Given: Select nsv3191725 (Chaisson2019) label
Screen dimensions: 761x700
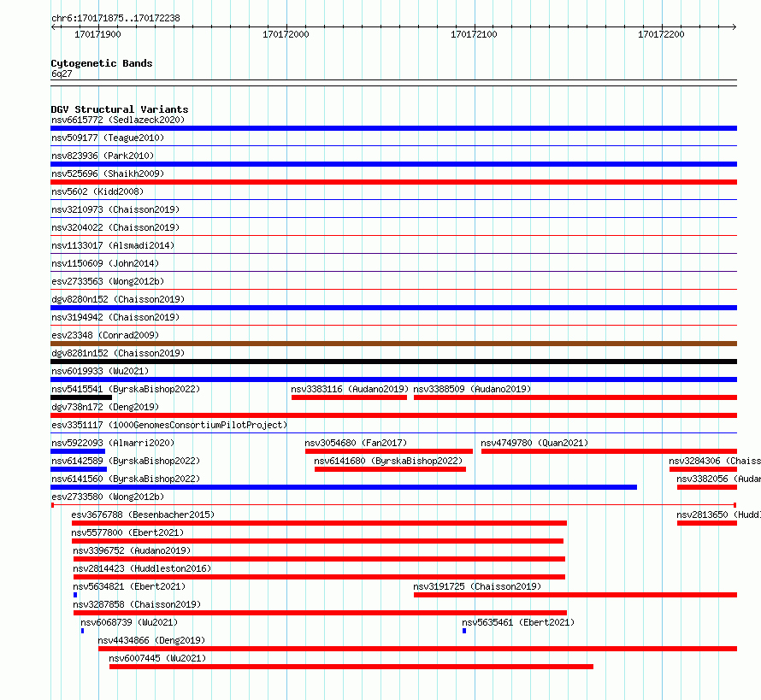Looking at the screenshot, I should 477,586.
